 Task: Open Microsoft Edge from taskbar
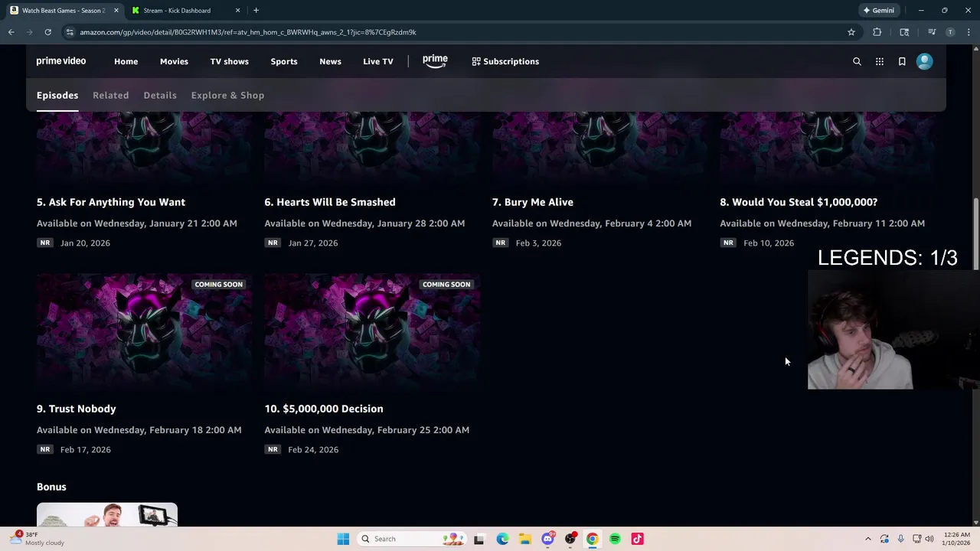click(502, 539)
